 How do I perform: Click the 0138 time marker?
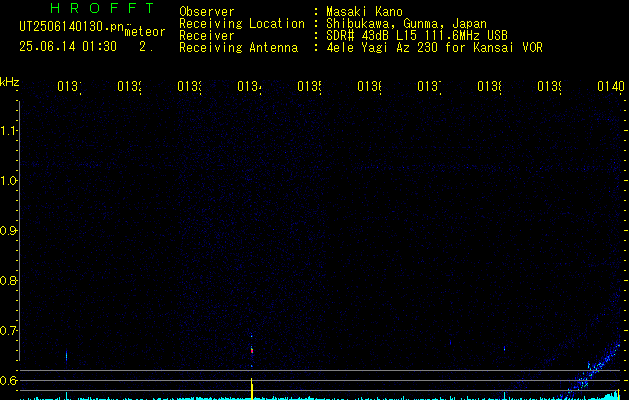click(x=489, y=87)
